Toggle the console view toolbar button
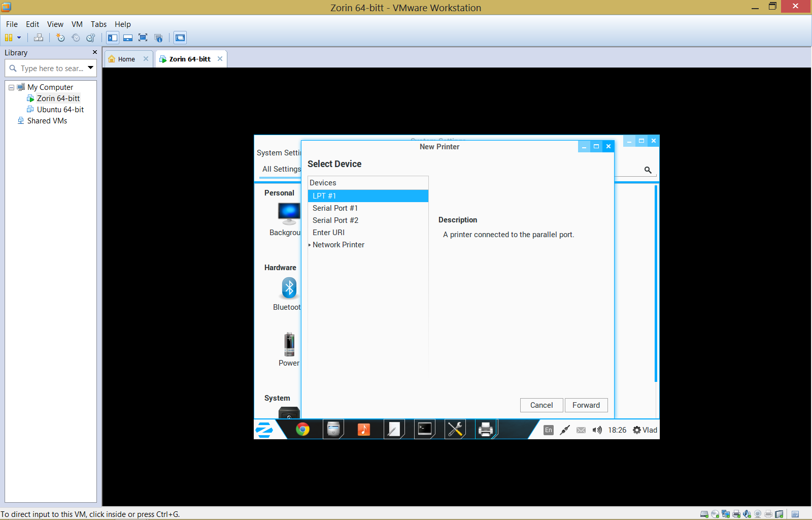This screenshot has height=520, width=812. click(x=180, y=38)
